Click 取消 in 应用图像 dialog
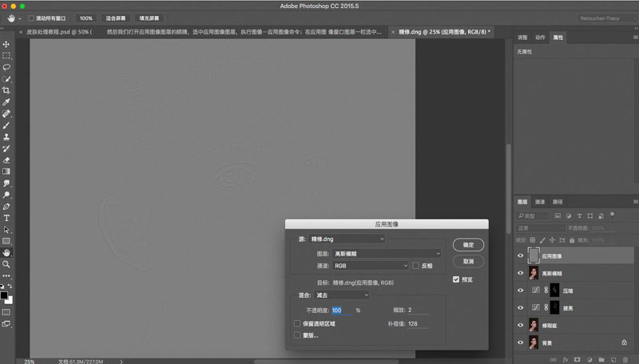The image size is (639, 364). coord(468,261)
